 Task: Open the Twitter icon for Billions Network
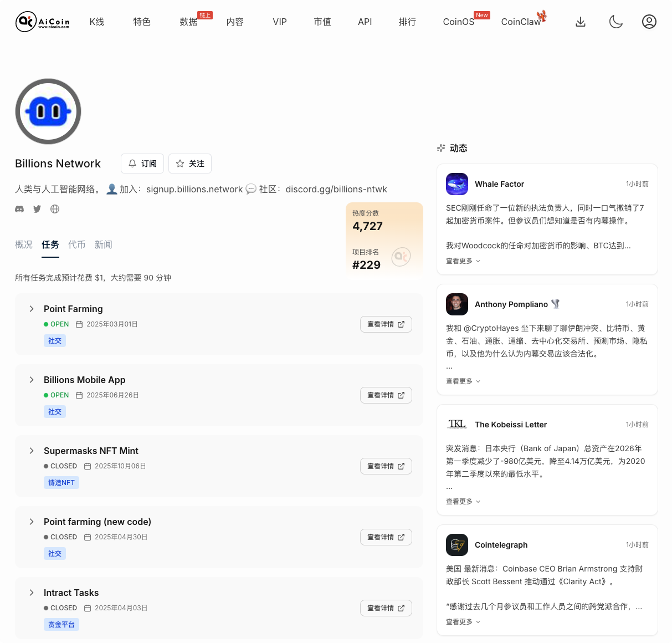coord(37,209)
